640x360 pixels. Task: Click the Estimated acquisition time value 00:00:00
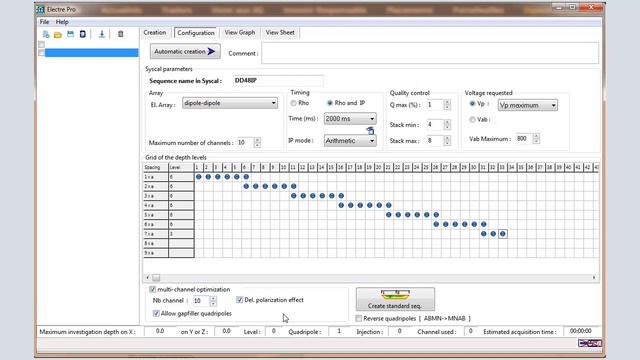[x=581, y=331]
